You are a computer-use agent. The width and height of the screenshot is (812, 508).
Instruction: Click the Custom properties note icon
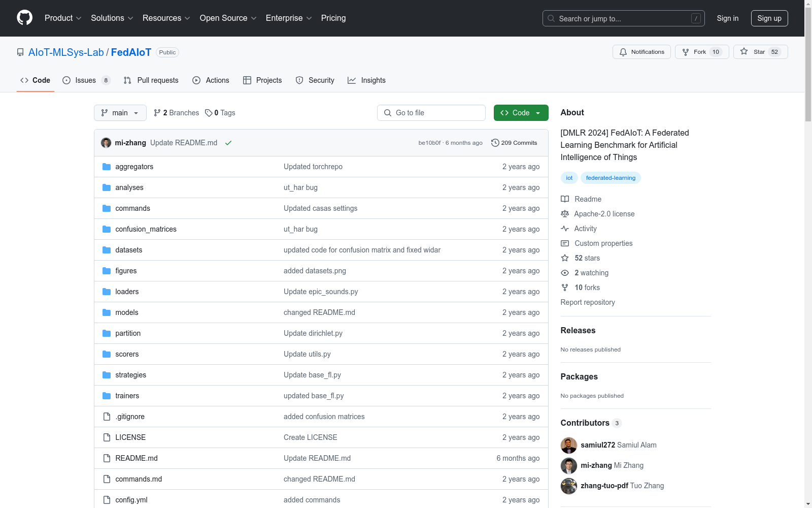click(x=565, y=243)
